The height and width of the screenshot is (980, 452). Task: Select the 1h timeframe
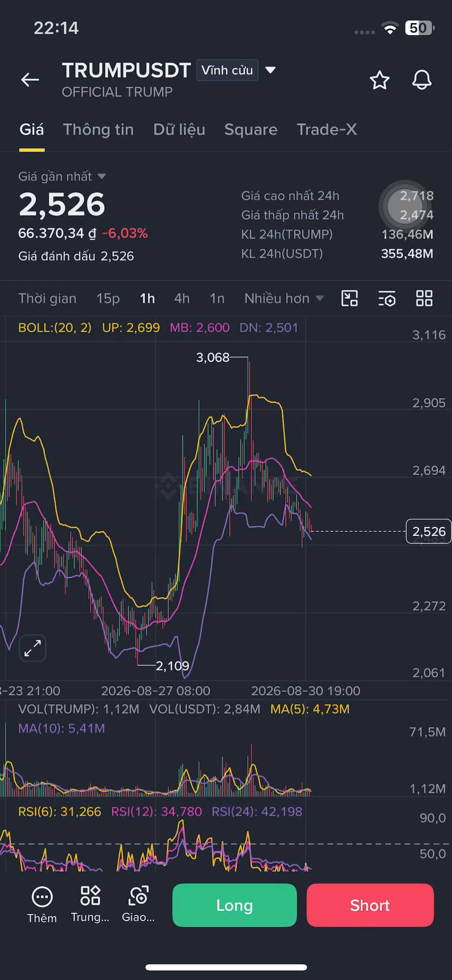(147, 299)
